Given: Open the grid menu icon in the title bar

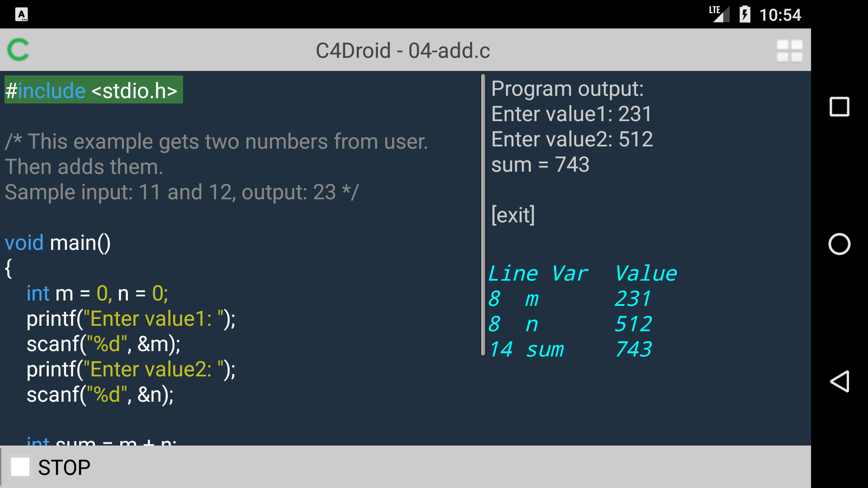Looking at the screenshot, I should pyautogui.click(x=789, y=50).
